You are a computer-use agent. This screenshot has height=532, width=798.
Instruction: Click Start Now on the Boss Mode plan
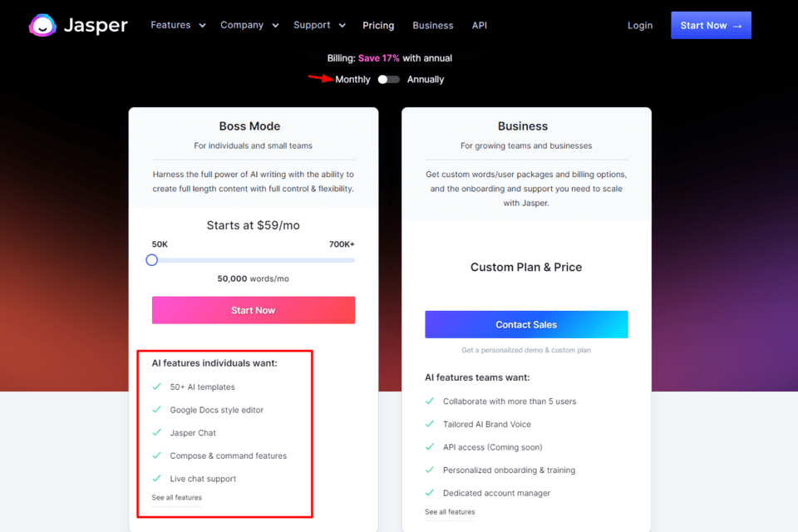(x=253, y=309)
